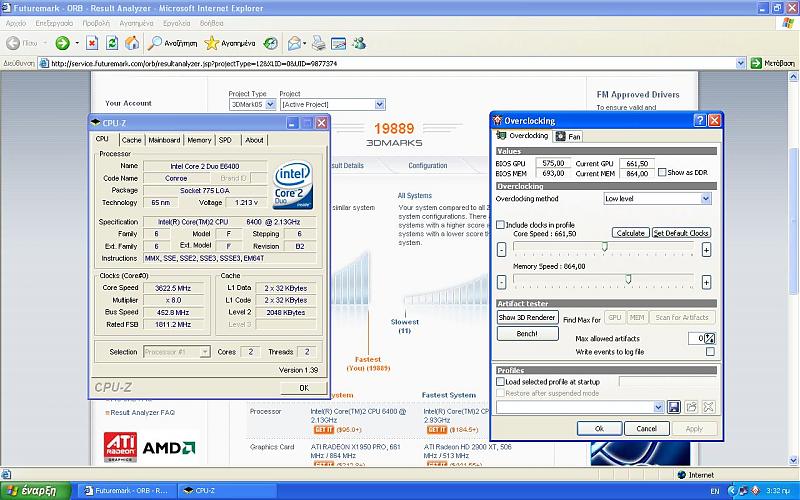Click the save profile floppy disk icon

point(674,407)
